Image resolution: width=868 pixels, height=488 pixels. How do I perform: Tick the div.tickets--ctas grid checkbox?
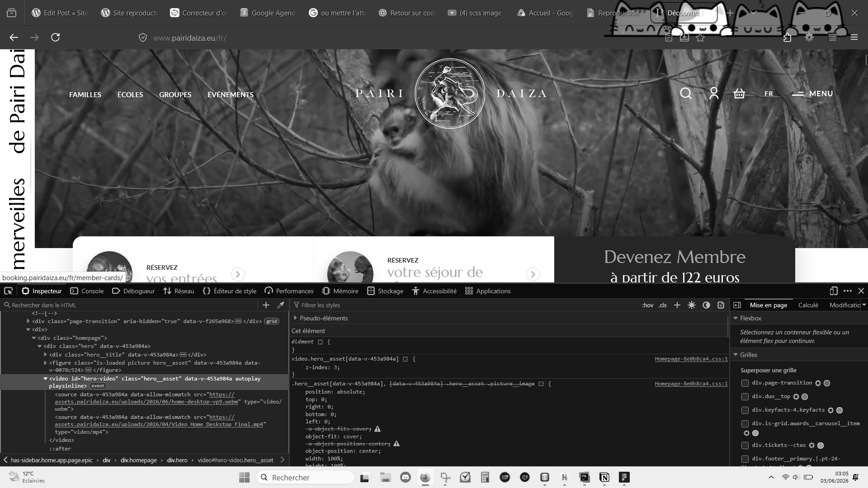(745, 446)
